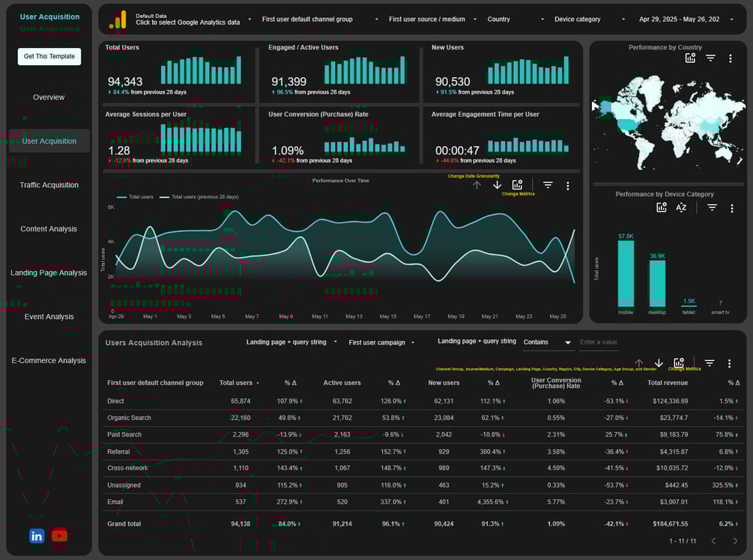Open the Default Data source selector
This screenshot has width=753, height=560.
(193, 19)
